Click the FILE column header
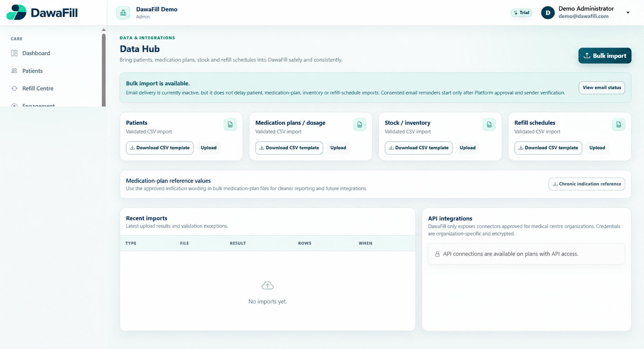644x349 pixels. (x=184, y=243)
